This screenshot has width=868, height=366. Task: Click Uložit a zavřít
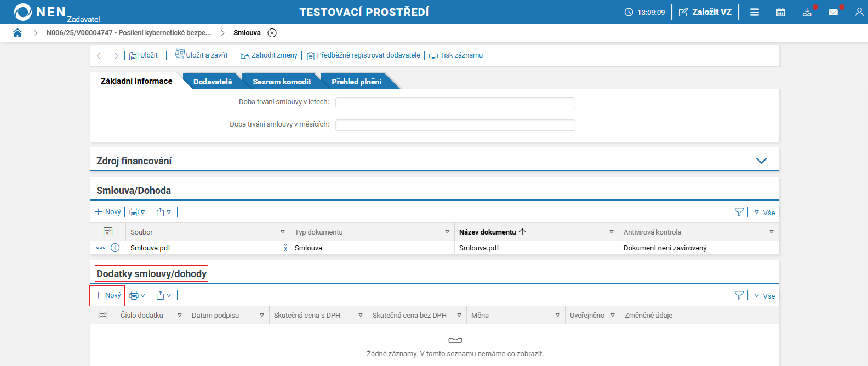(x=202, y=55)
